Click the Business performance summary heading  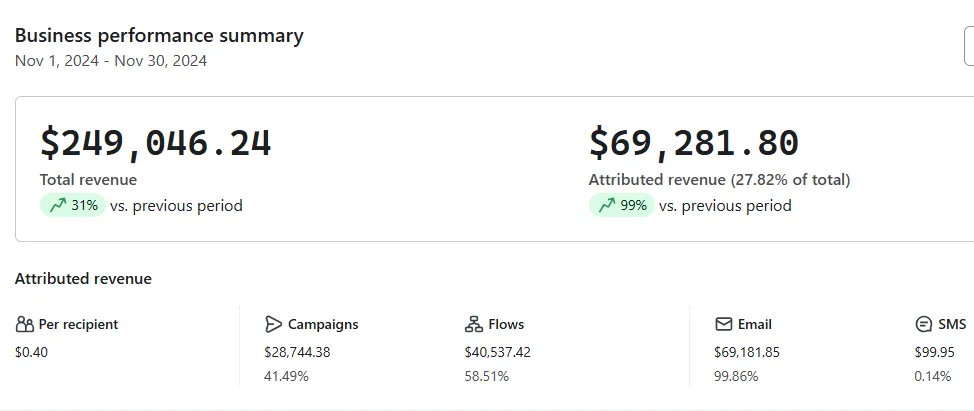click(159, 36)
